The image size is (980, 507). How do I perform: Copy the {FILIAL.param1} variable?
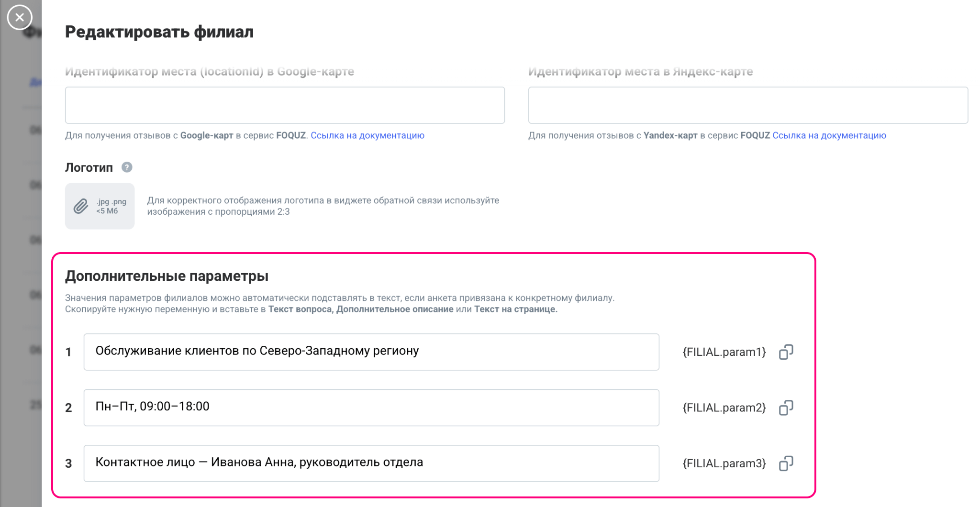(786, 352)
